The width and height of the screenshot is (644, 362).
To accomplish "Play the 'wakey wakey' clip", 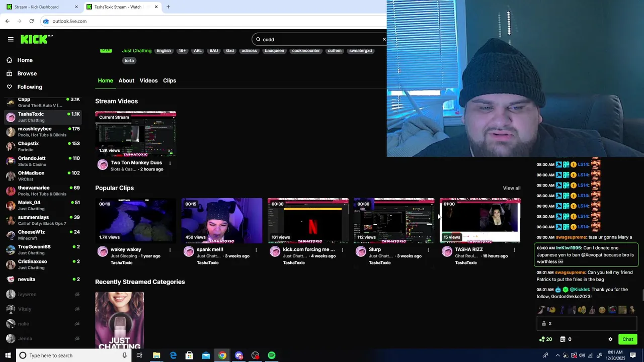I will click(135, 221).
